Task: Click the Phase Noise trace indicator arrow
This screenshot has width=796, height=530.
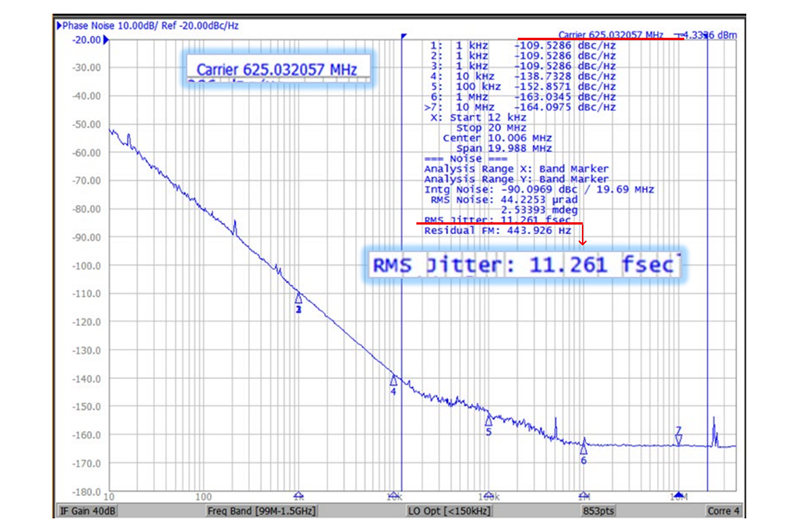Action: 57,24
